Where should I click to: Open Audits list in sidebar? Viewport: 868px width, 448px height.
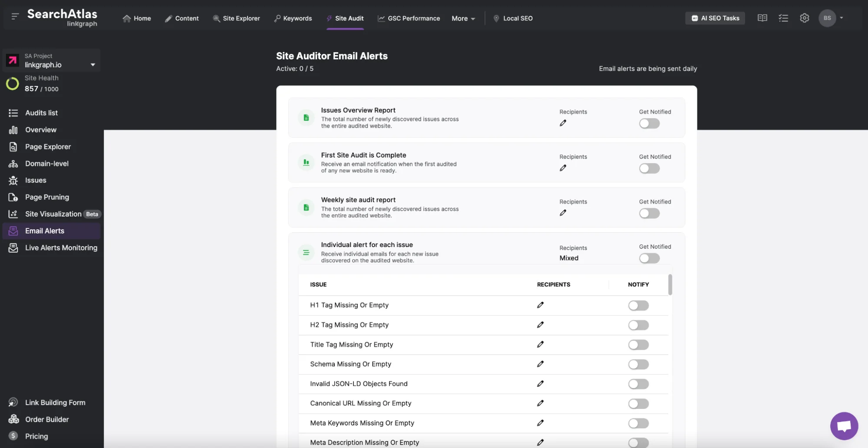pos(41,113)
